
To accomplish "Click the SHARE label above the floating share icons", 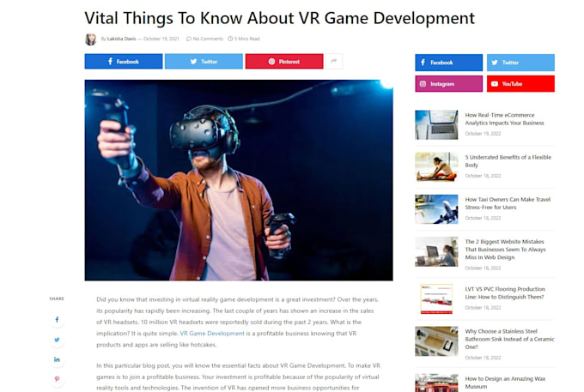I will pyautogui.click(x=57, y=299).
